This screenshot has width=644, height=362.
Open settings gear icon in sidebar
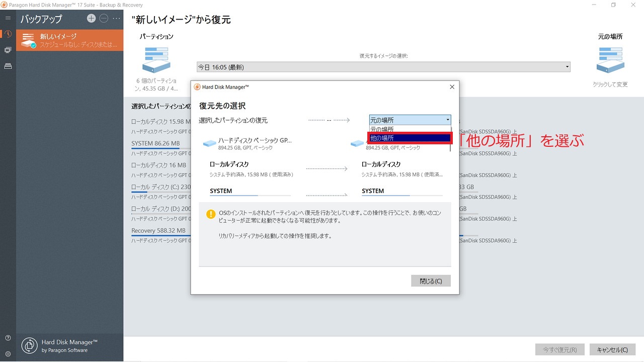[8, 354]
